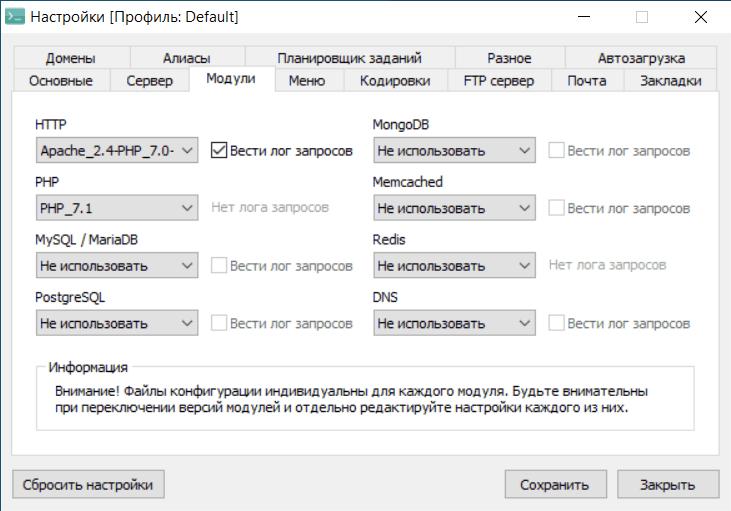This screenshot has width=731, height=511.
Task: Go to the FTP сервер tab
Action: coord(499,81)
